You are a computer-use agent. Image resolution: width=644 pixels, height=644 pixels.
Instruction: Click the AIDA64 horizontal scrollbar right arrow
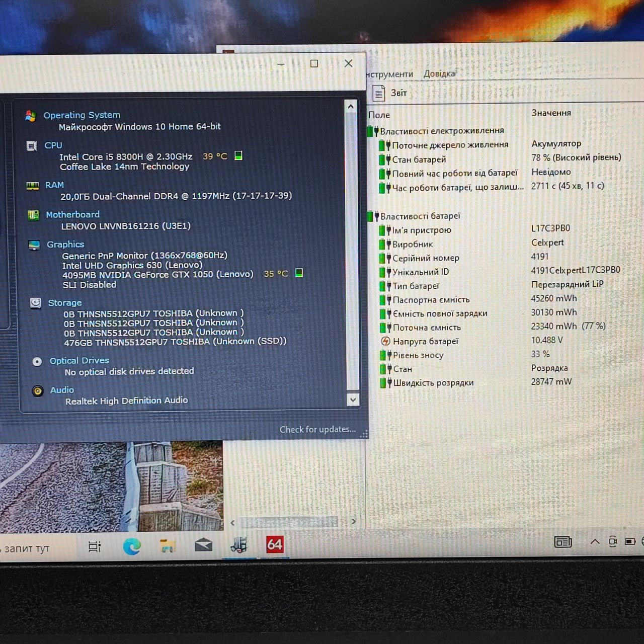click(354, 522)
